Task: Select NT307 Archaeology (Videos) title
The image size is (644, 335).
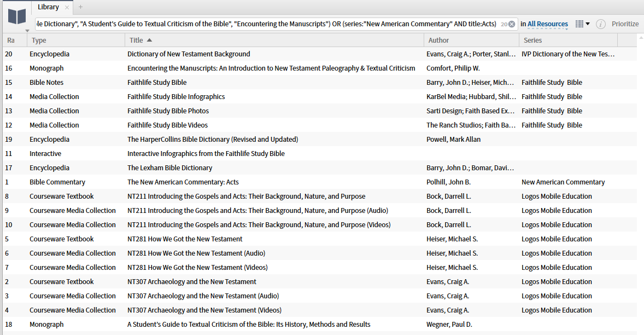Action: click(x=204, y=310)
